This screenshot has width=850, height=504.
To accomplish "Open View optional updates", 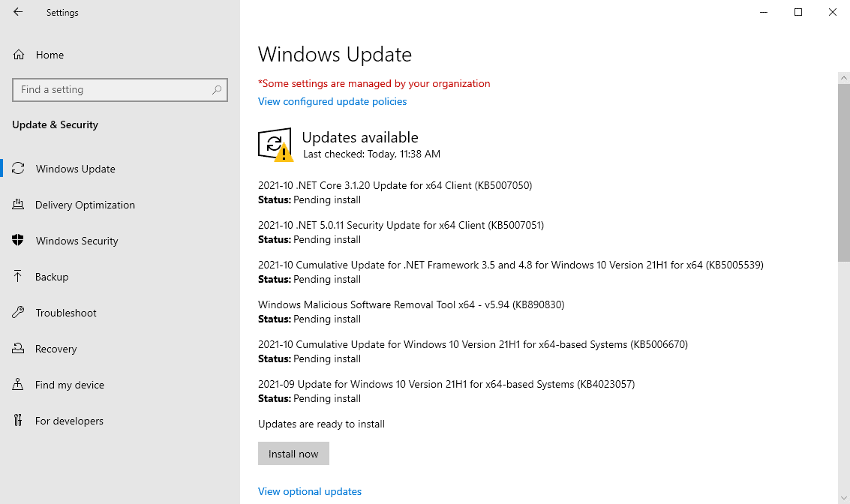I will tap(309, 491).
